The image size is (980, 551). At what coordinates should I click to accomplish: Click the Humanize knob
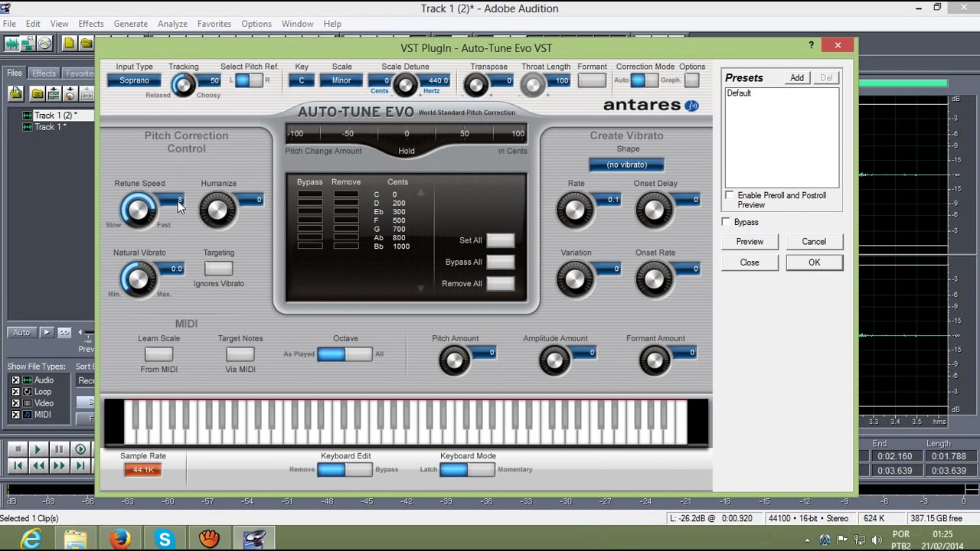[217, 210]
